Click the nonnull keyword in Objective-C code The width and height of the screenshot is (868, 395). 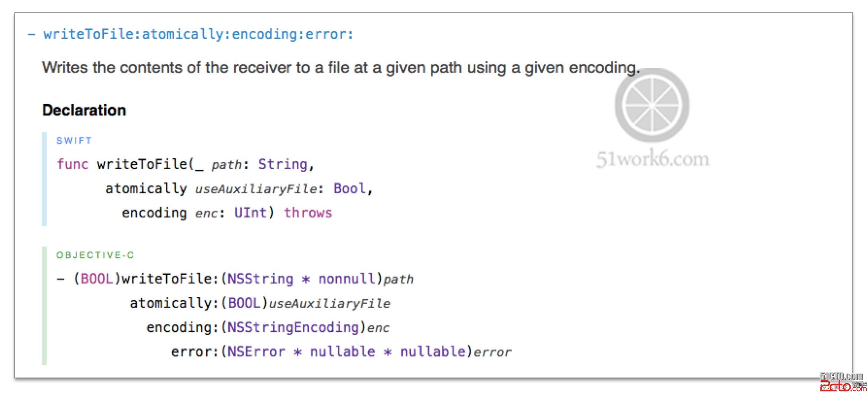coord(346,279)
